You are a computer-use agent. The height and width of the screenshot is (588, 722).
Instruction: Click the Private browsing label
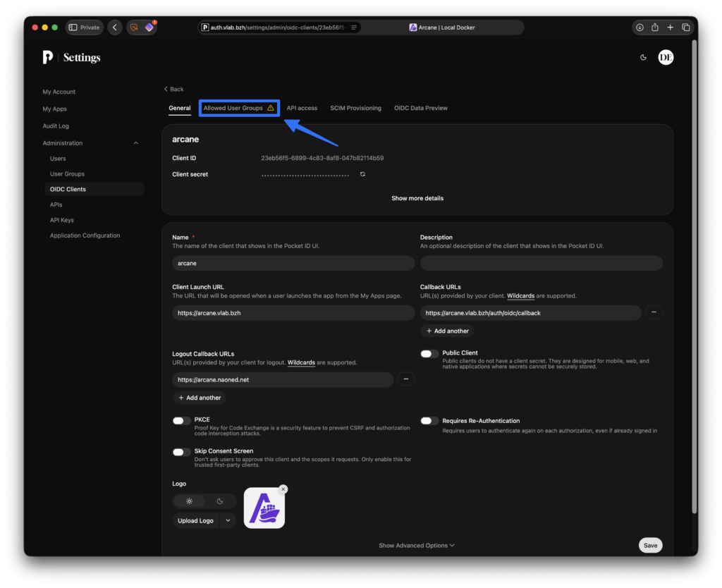tap(90, 27)
